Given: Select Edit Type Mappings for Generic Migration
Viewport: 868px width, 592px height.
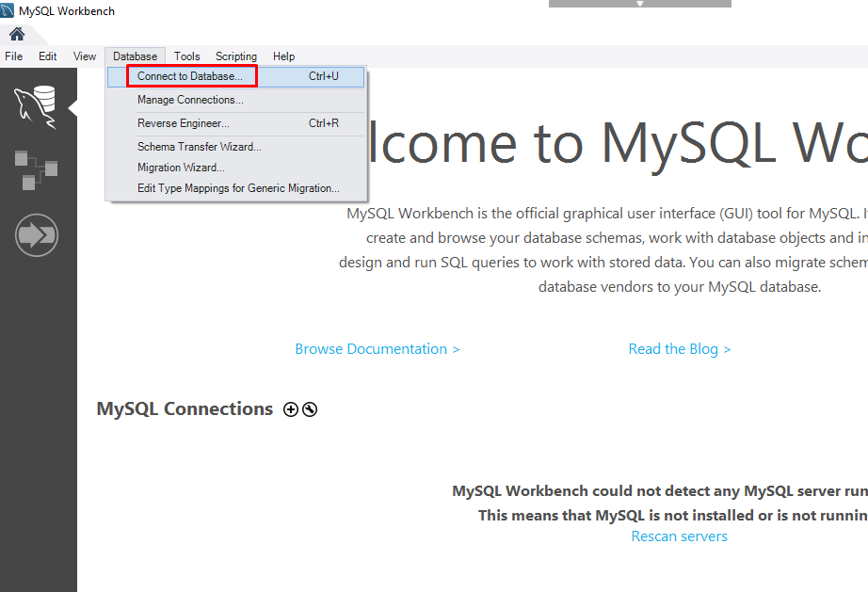Looking at the screenshot, I should (238, 188).
